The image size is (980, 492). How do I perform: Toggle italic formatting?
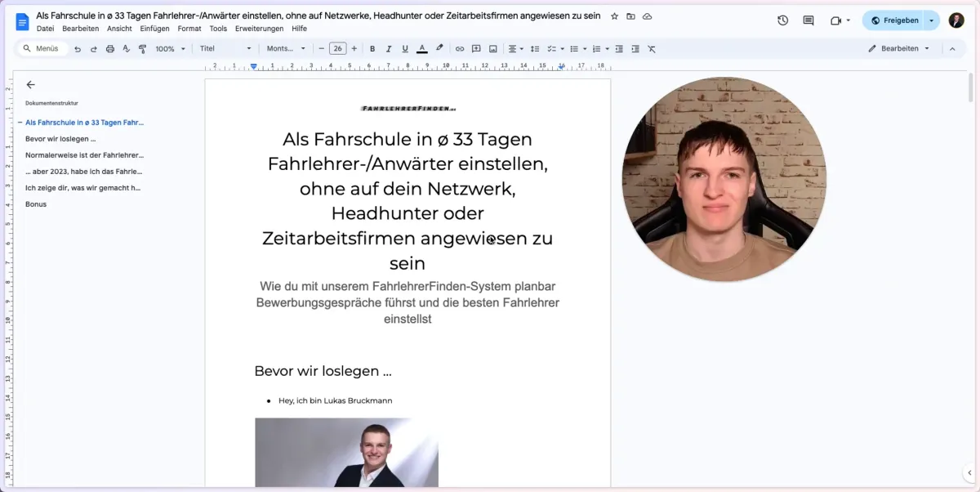pos(389,49)
